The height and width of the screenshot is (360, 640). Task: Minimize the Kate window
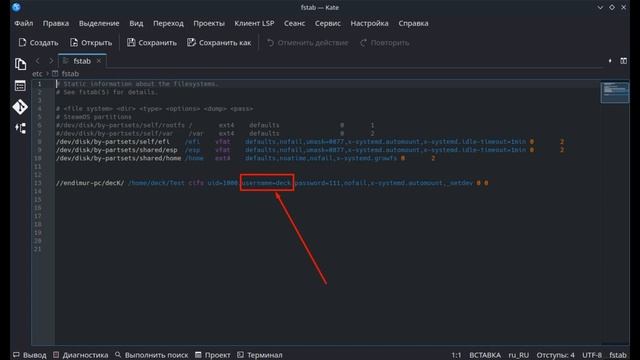click(600, 7)
